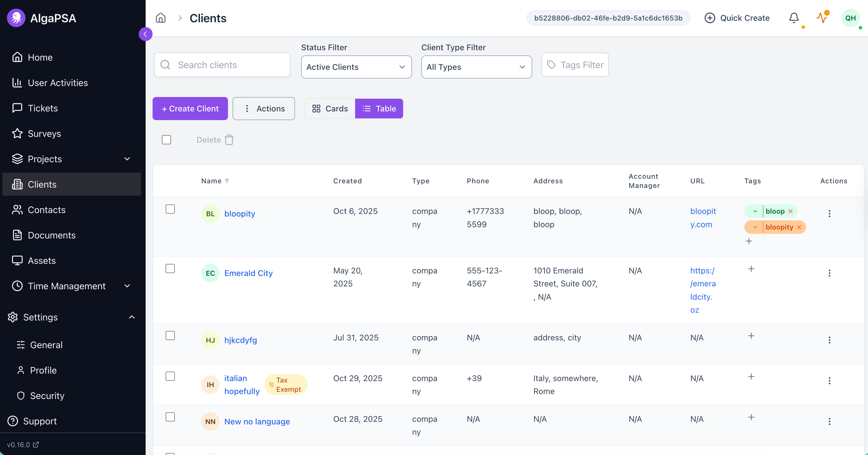Image resolution: width=868 pixels, height=455 pixels.
Task: Select the hjkcdyfg row checkbox
Action: point(170,335)
